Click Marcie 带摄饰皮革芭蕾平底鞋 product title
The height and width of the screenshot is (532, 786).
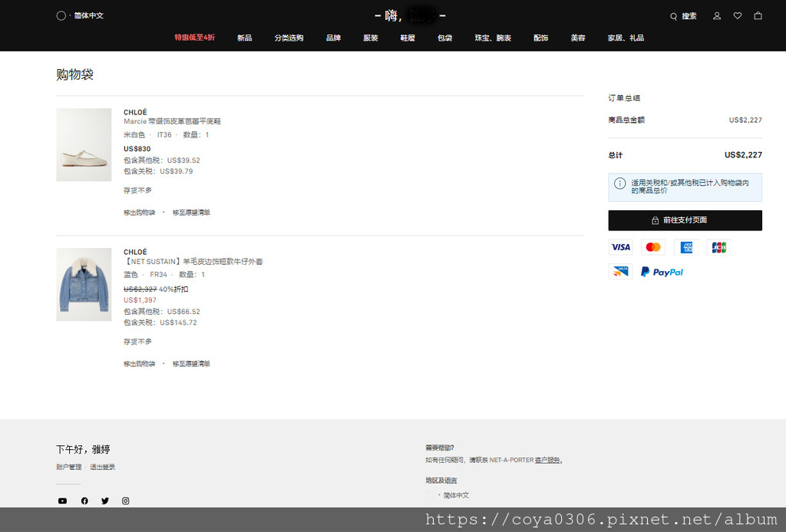pos(173,121)
